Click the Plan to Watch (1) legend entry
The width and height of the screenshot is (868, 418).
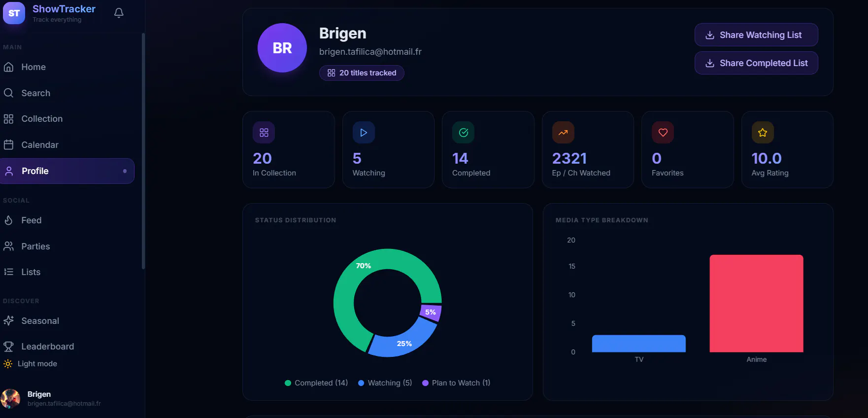click(x=456, y=383)
